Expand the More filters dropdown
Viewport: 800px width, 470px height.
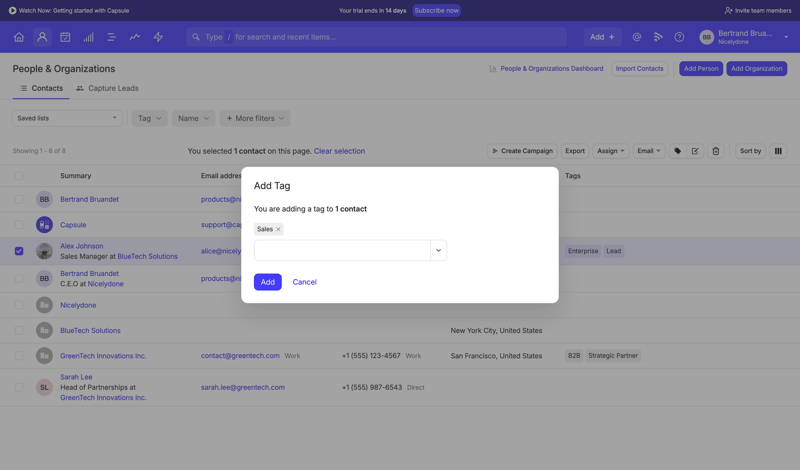[x=255, y=118]
